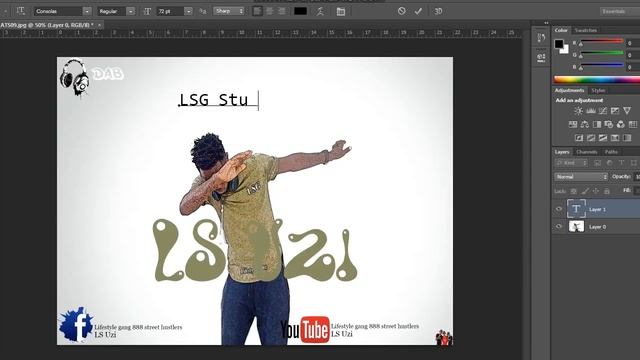This screenshot has height=360, width=640.
Task: Add an Invert adjustment
Action: [x=579, y=138]
